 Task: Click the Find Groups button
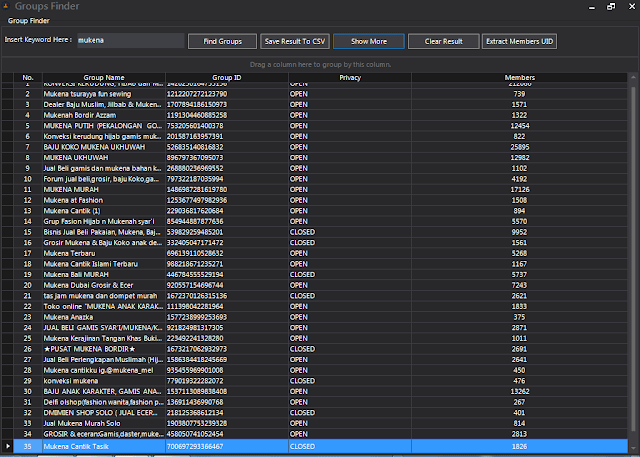222,41
